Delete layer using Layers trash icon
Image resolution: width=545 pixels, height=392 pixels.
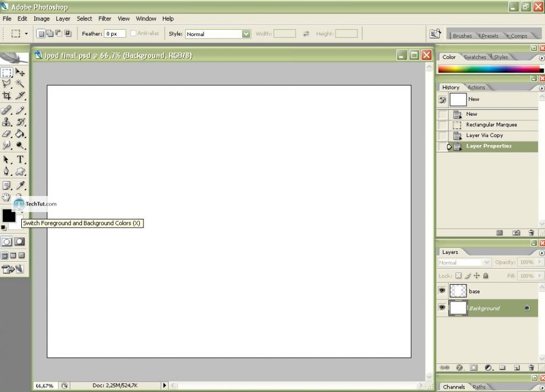531,367
